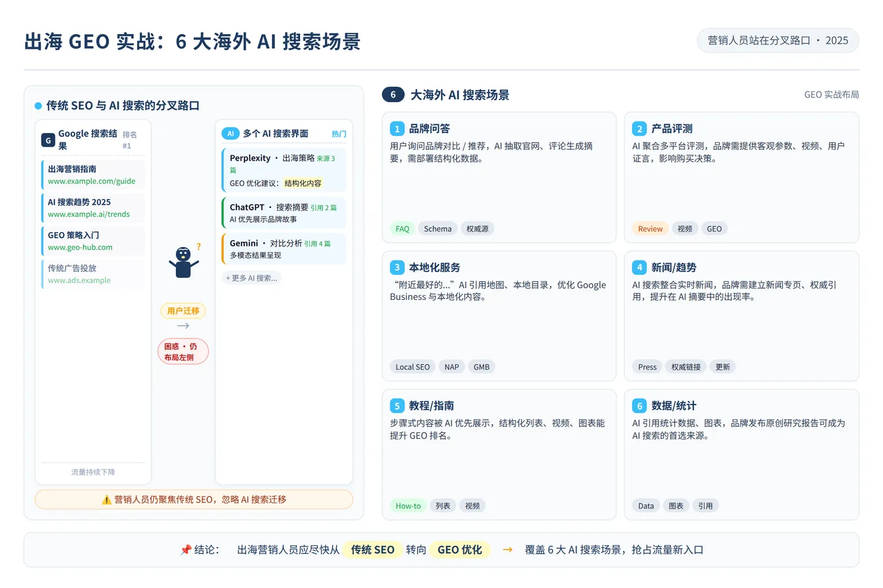Click the AI 搜索趋势 2025 result title
Viewport: 883px width, 588px height.
click(x=79, y=202)
